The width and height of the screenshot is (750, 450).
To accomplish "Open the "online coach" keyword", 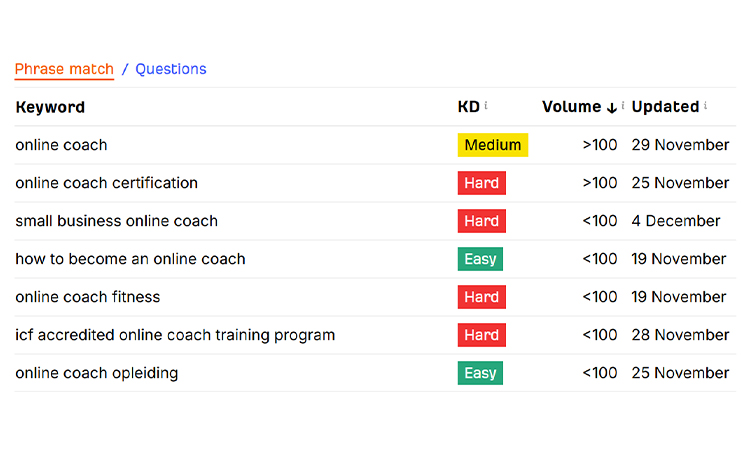I will pos(61,145).
